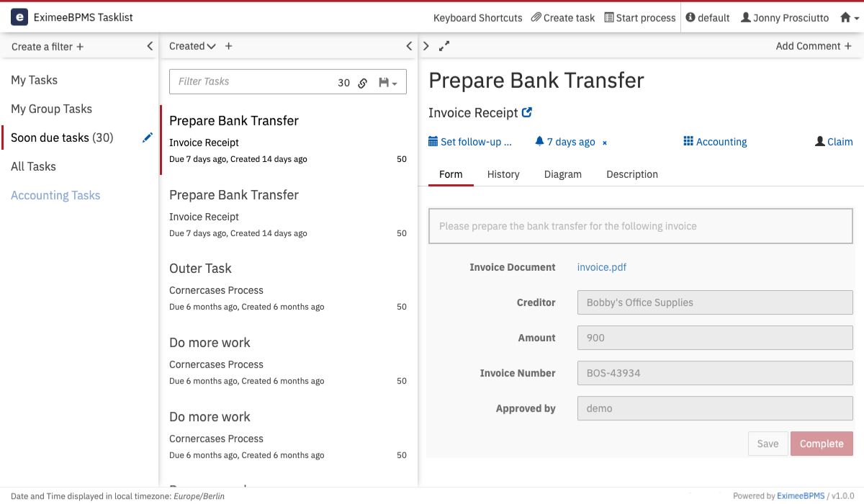Select All Tasks filter

[33, 166]
